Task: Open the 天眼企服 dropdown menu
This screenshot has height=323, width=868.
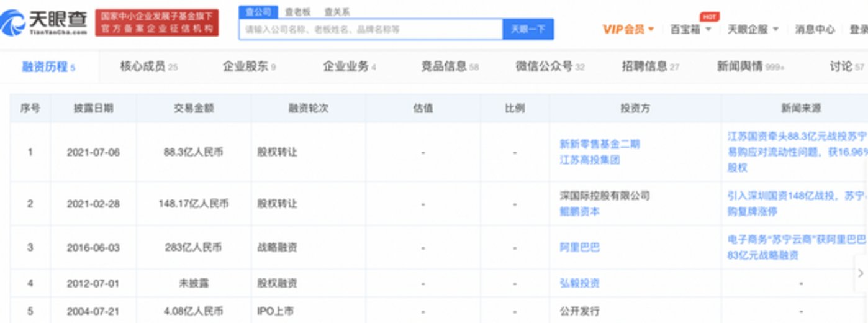Action: point(753,29)
